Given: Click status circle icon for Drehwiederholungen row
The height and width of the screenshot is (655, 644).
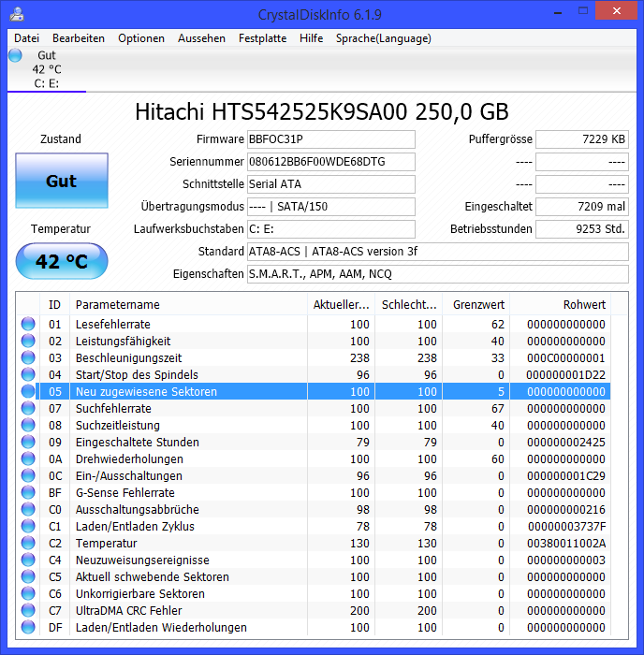Looking at the screenshot, I should (x=28, y=458).
